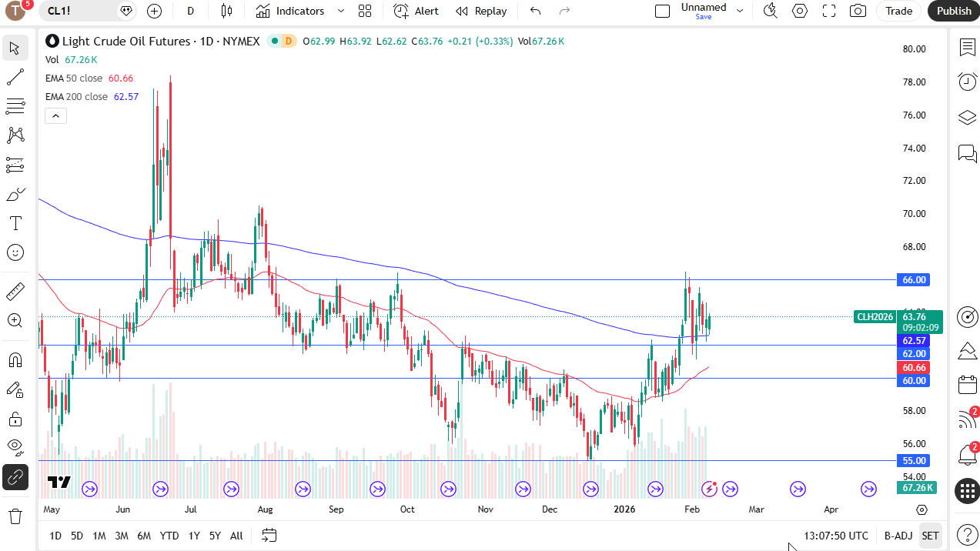Open the Fibonacci retracement tool

point(15,106)
